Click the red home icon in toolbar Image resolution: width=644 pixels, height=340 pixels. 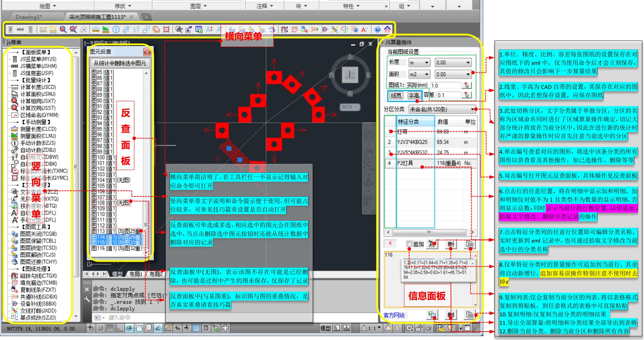pos(387,30)
